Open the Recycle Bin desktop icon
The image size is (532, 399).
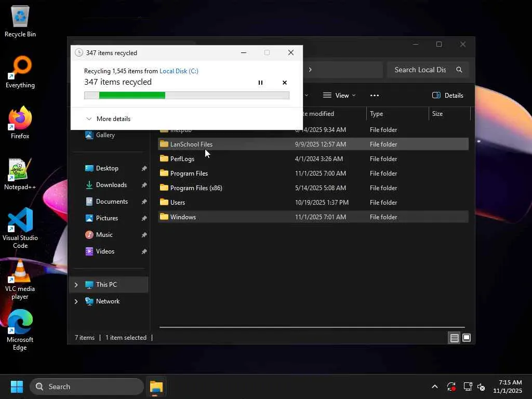coord(20,22)
